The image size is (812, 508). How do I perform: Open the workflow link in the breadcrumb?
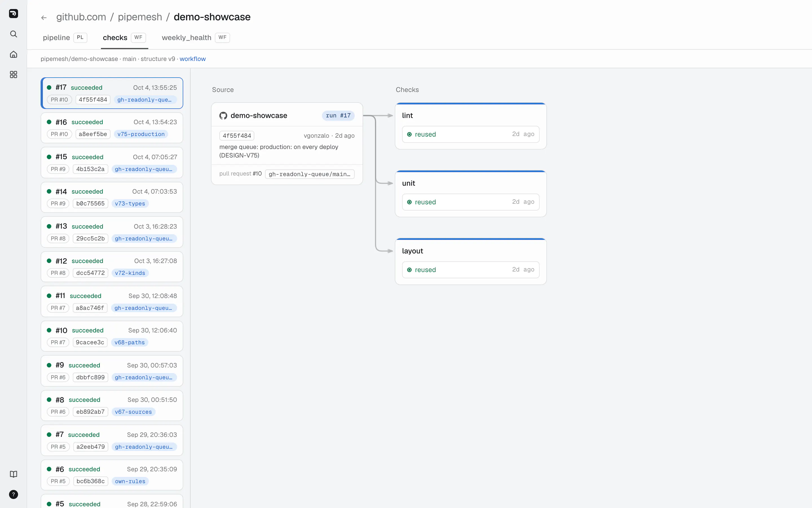pyautogui.click(x=193, y=59)
